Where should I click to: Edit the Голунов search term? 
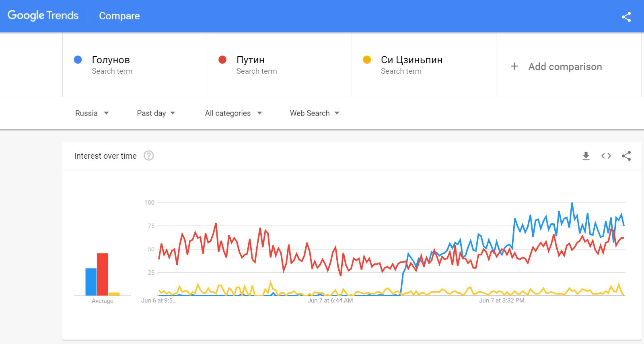[x=111, y=60]
